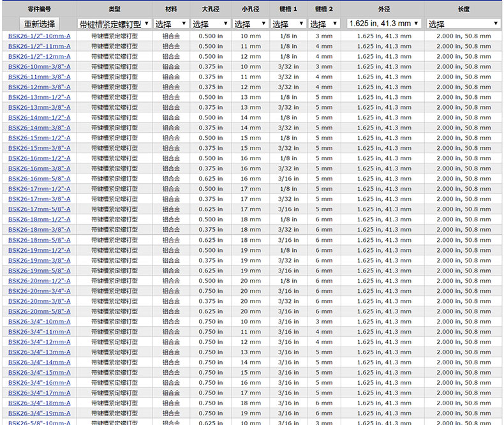
Task: Go to part BSK26-18mm-3/8"-A
Action: click(40, 230)
